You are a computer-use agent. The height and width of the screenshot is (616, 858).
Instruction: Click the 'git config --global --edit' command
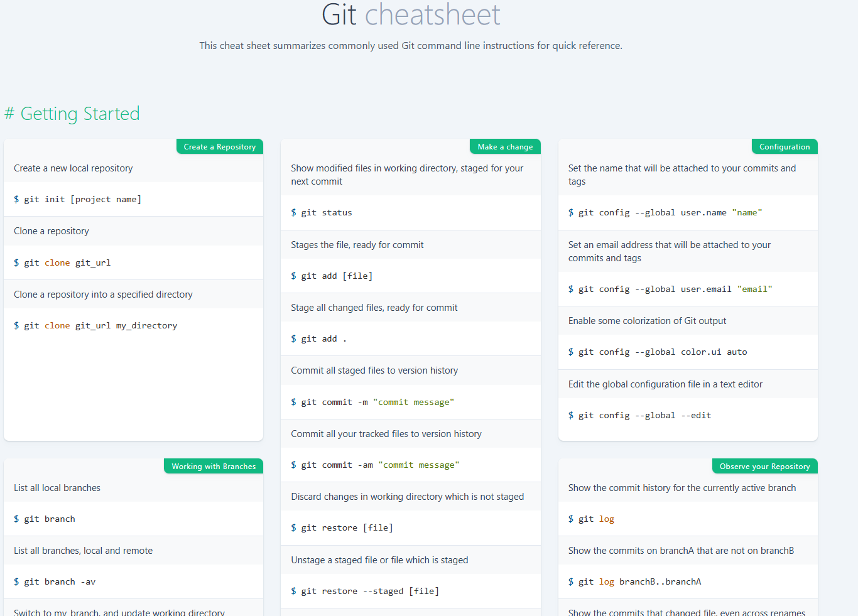point(639,416)
